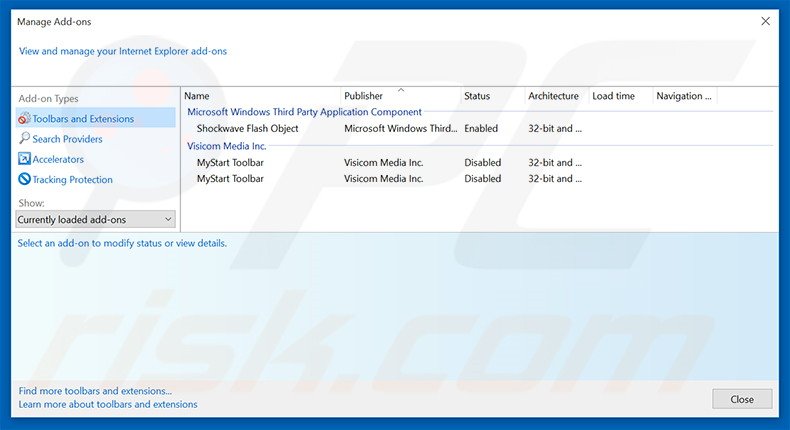Open Find more toolbars and extensions link
The image size is (790, 430).
95,391
